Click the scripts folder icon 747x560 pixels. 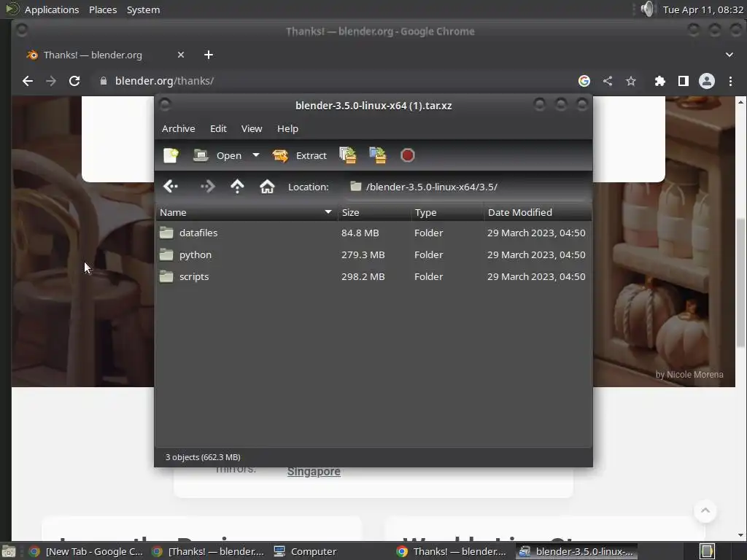tap(166, 276)
